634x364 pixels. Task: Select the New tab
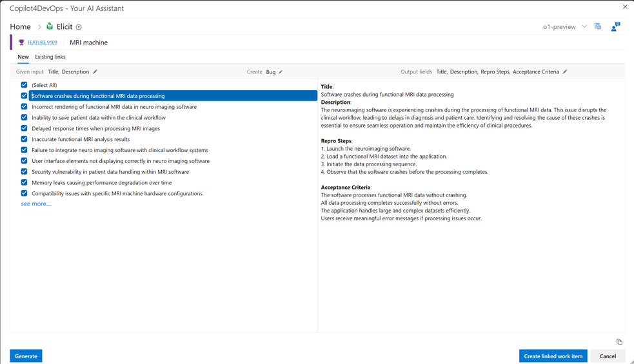tap(23, 57)
